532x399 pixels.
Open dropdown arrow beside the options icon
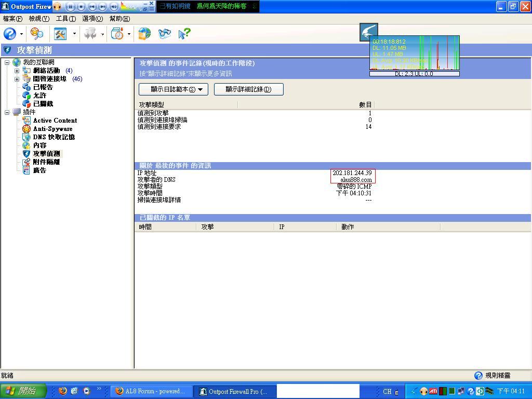(x=74, y=34)
